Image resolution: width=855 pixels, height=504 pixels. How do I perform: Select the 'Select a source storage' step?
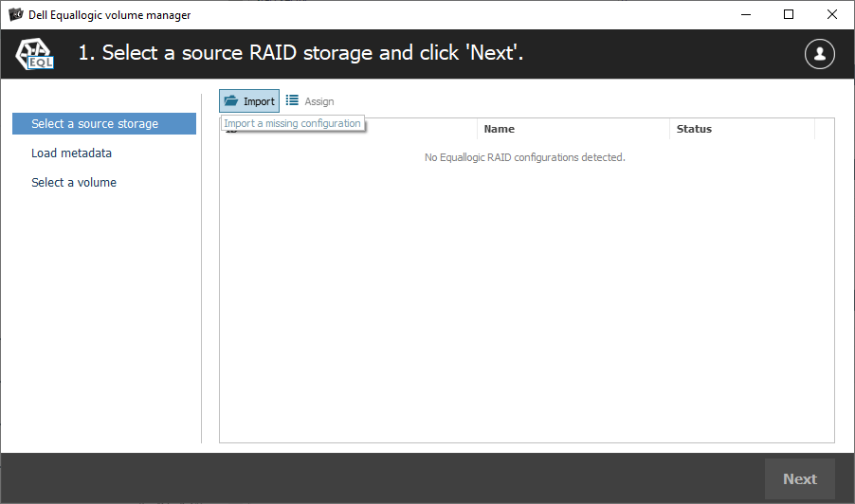tap(104, 124)
